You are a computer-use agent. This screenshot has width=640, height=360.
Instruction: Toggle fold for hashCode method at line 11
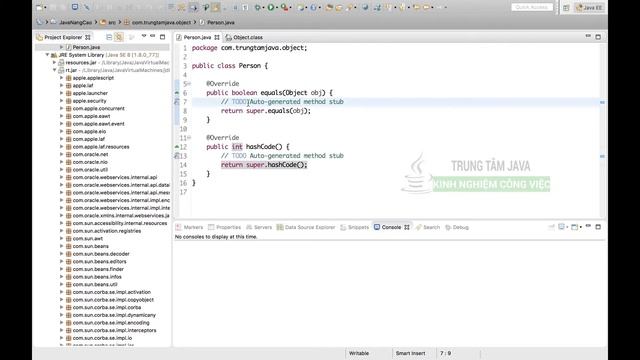click(189, 138)
